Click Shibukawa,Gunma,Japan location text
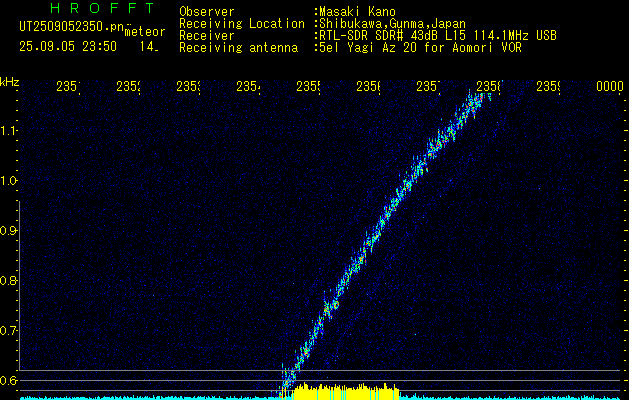 pyautogui.click(x=392, y=24)
